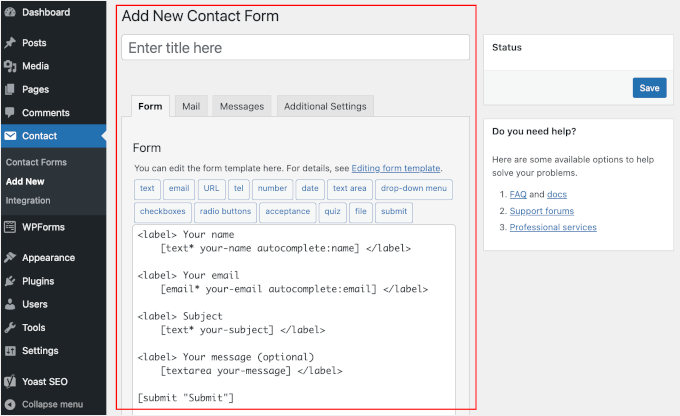Open the Settings menu label
Screen dimensions: 680x416
click(x=40, y=350)
